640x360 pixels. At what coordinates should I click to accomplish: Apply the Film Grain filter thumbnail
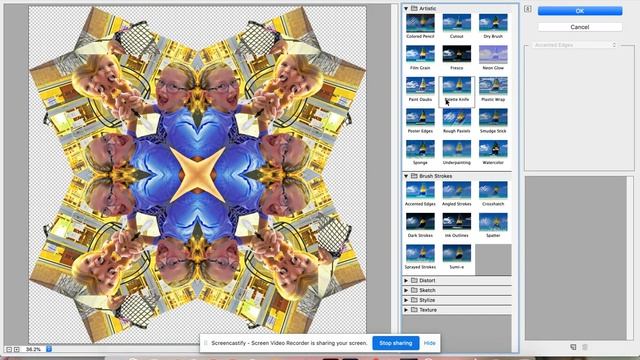click(420, 55)
